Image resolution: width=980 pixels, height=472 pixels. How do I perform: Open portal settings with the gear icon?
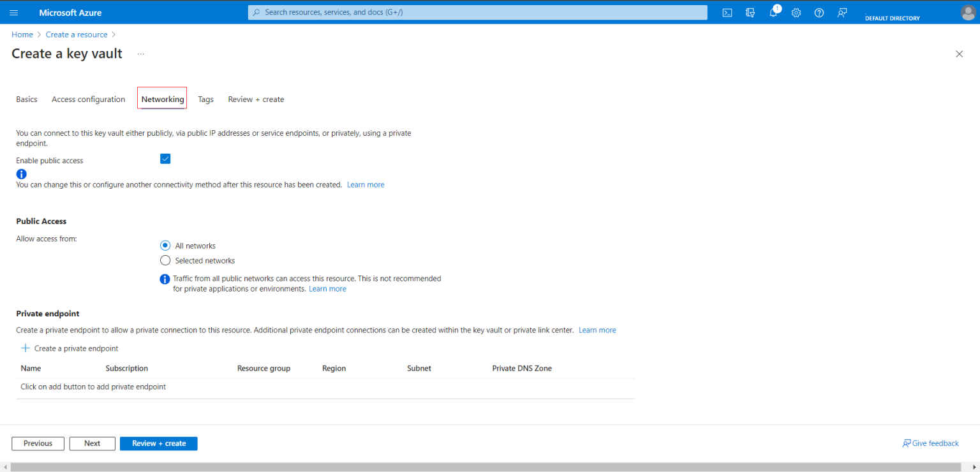point(796,12)
